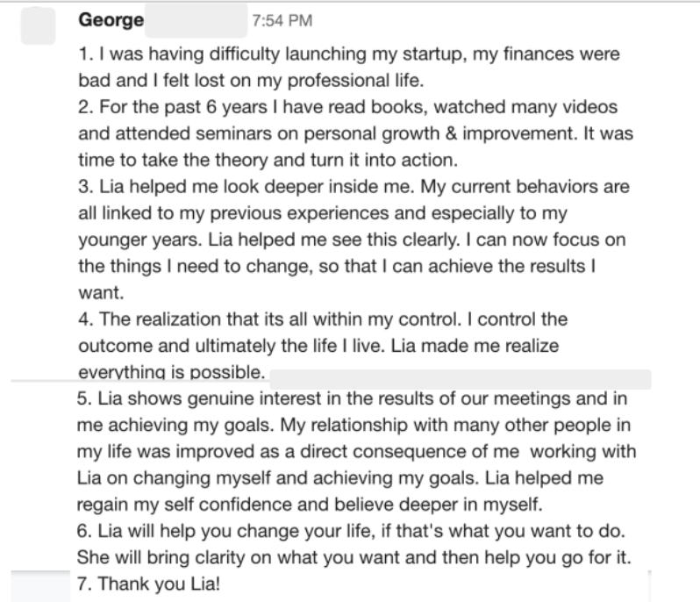Click the line "3. Lia helped me look deeper"

tap(354, 187)
